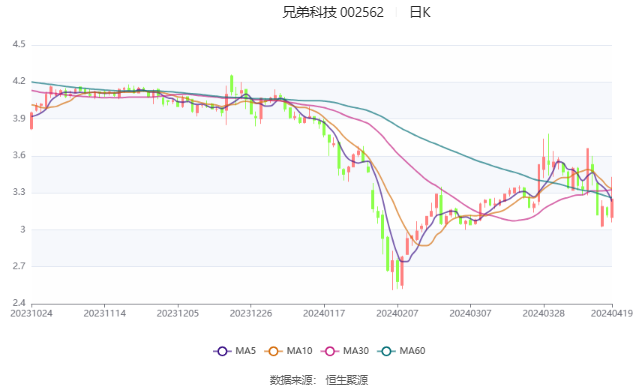
Task: Click the 日K label in title
Action: (420, 13)
